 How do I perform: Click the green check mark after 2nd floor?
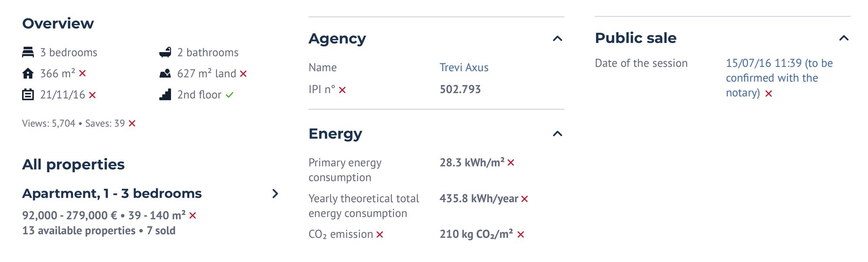[230, 95]
